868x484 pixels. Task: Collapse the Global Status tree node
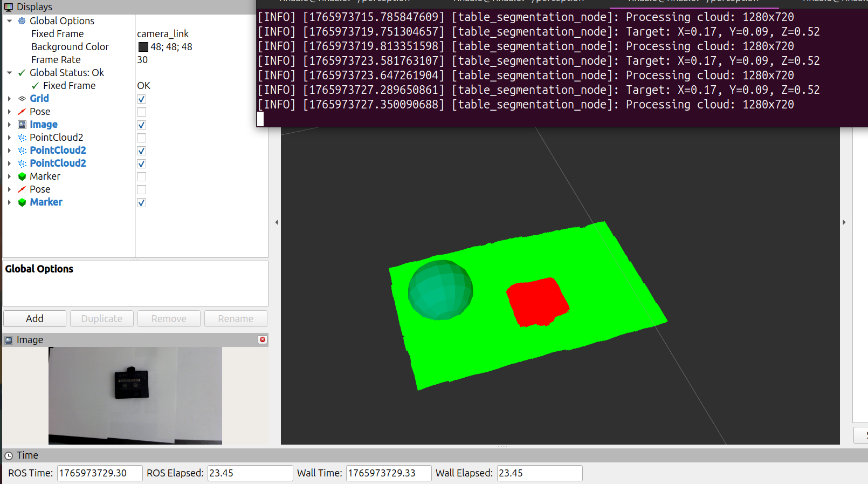tap(9, 72)
